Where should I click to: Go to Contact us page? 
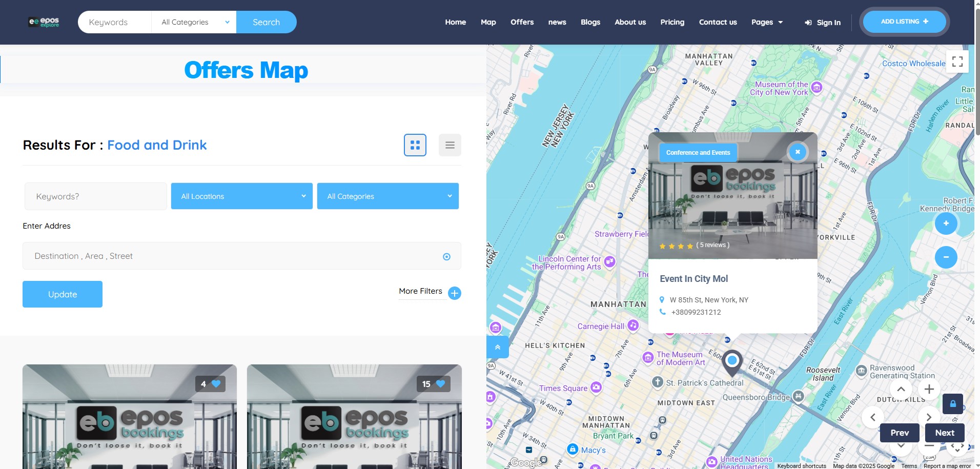pos(718,22)
